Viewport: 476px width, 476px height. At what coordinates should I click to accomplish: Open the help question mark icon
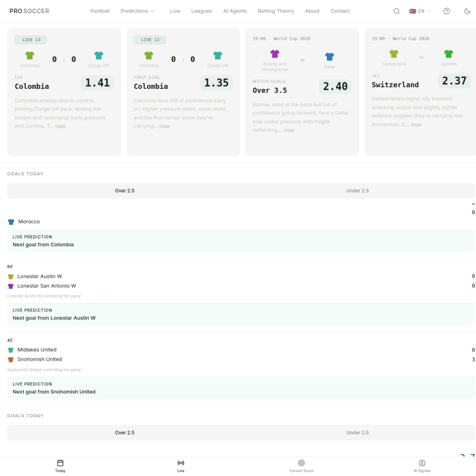pos(446,11)
